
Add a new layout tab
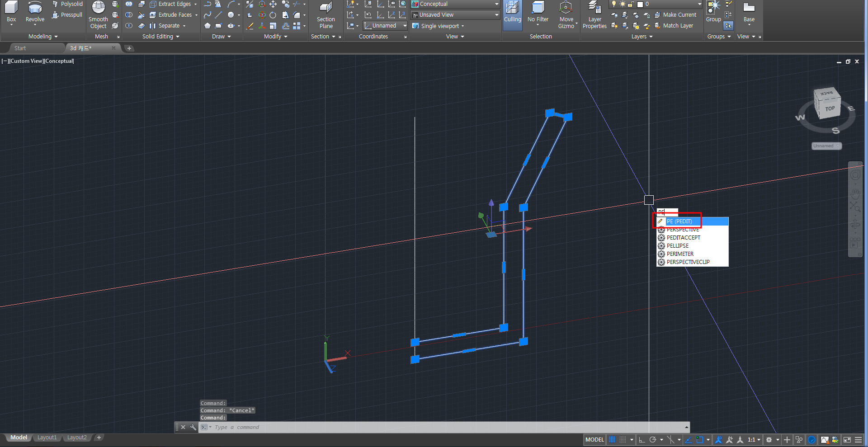(99, 438)
